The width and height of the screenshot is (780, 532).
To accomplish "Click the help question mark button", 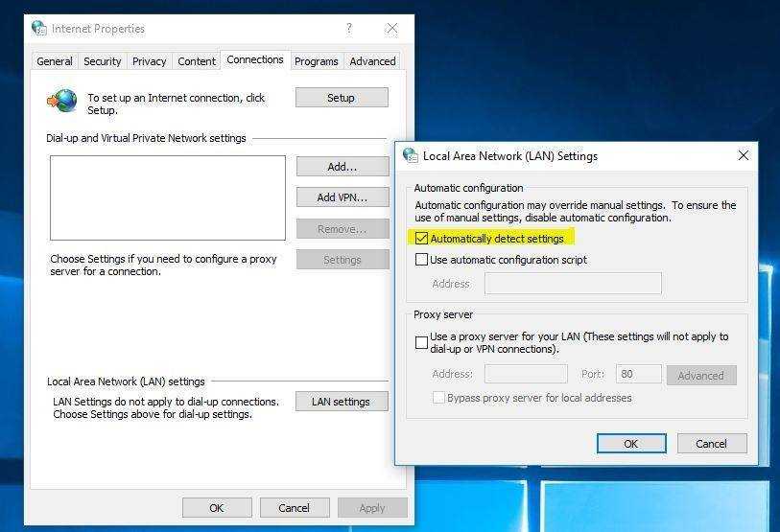I will [349, 29].
